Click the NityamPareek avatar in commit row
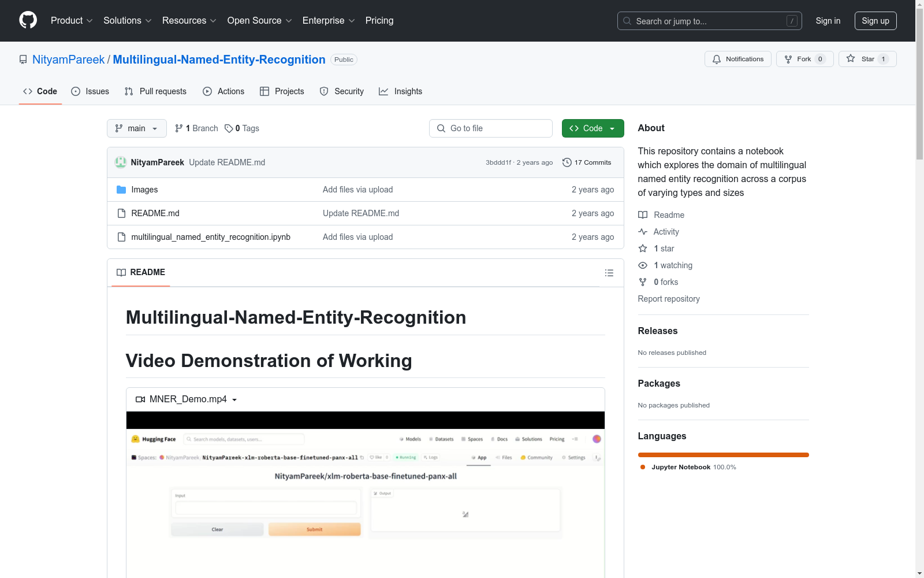This screenshot has width=924, height=578. tap(121, 162)
